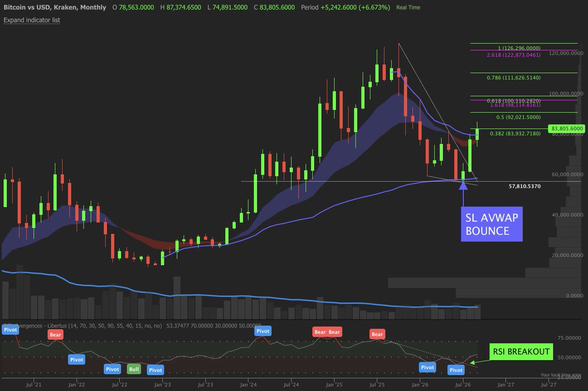Click the 20,000.0000 price axis label
This screenshot has height=391, width=588.
tap(568, 256)
